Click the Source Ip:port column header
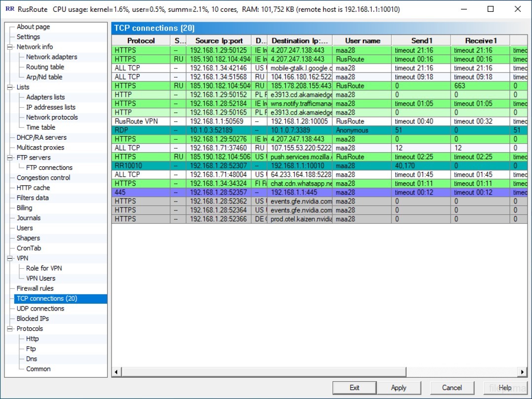The height and width of the screenshot is (399, 532). click(219, 41)
